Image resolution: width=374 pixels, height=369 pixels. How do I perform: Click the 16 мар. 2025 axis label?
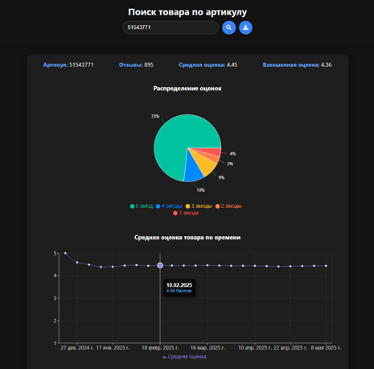(x=207, y=348)
